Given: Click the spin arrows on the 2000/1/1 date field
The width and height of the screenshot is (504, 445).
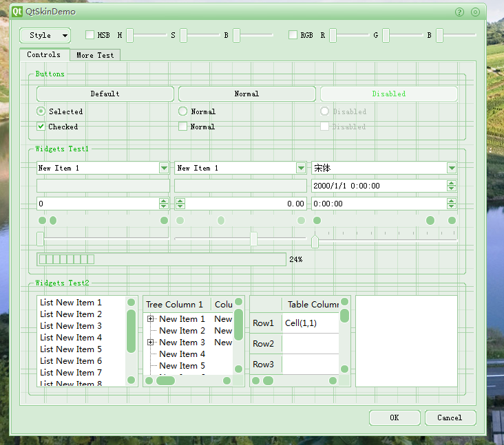Looking at the screenshot, I should coord(452,186).
